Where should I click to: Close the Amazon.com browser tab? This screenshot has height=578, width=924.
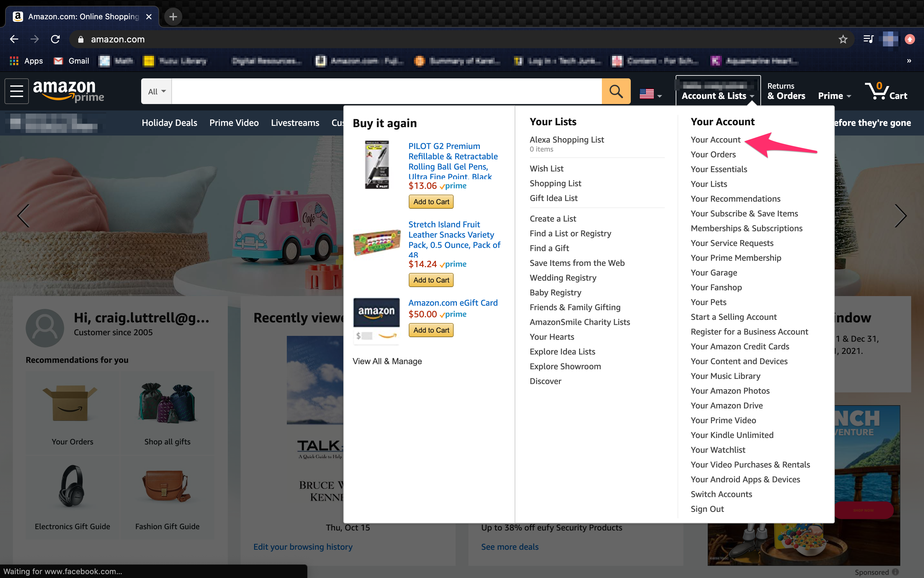149,16
